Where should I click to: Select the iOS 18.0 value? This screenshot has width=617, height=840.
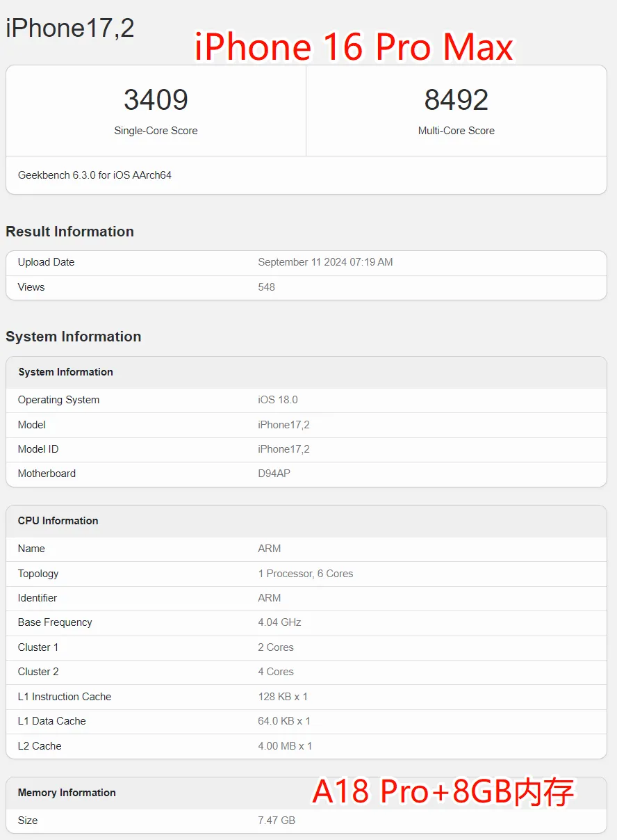click(277, 400)
